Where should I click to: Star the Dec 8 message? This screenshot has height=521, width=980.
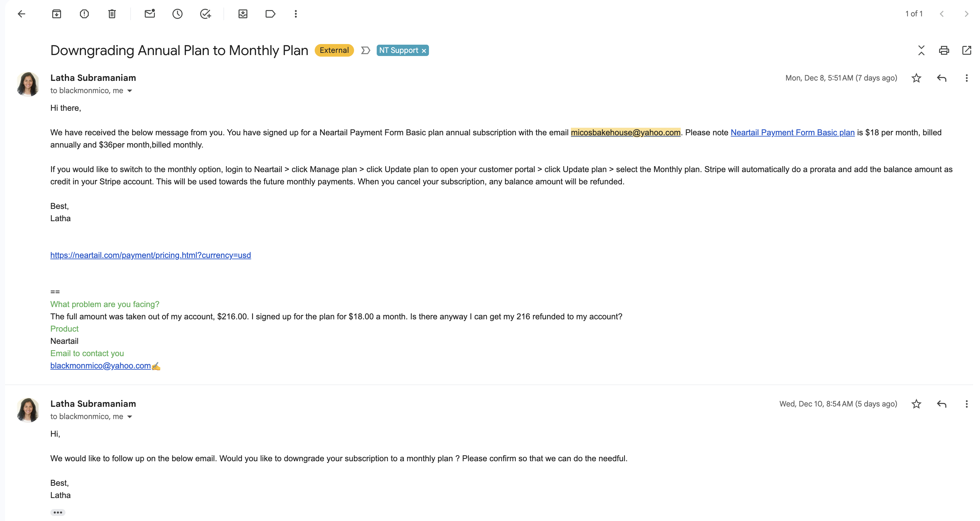(916, 78)
